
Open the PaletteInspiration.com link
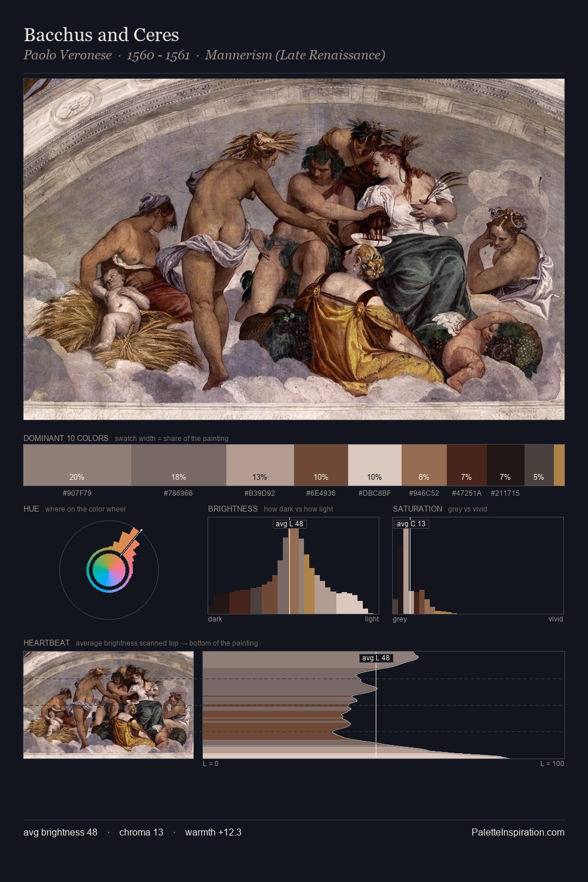click(518, 833)
